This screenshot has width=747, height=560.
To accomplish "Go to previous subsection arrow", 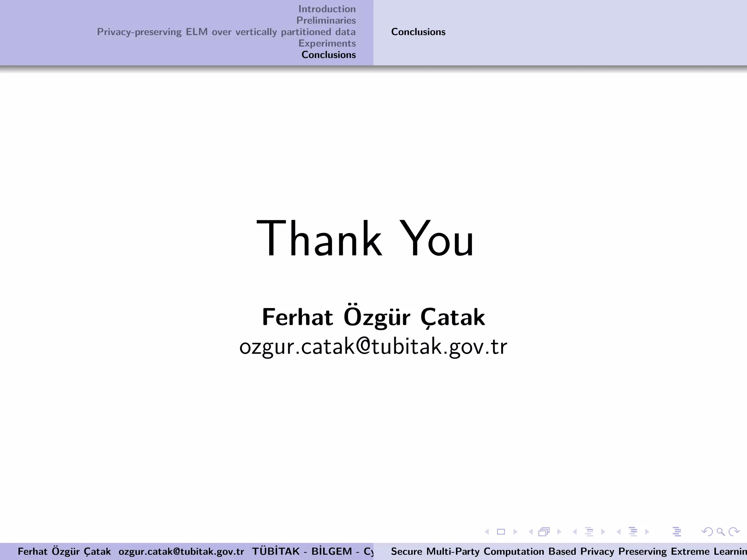I will pos(575,532).
